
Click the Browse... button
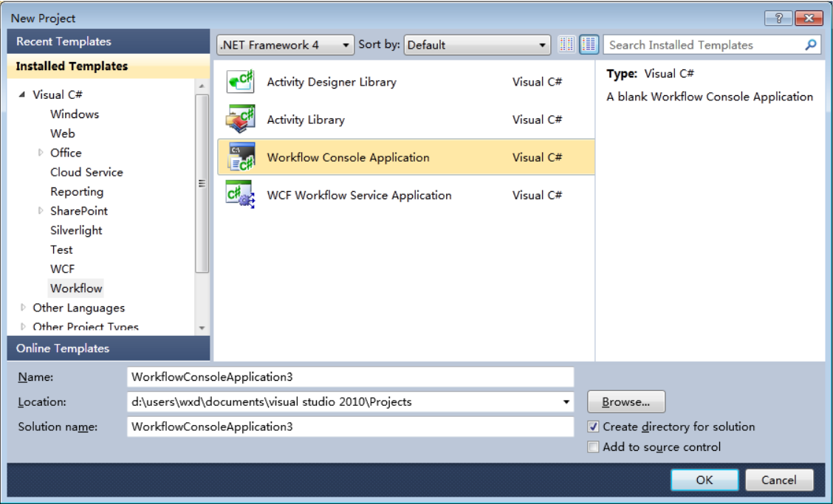[x=625, y=402]
